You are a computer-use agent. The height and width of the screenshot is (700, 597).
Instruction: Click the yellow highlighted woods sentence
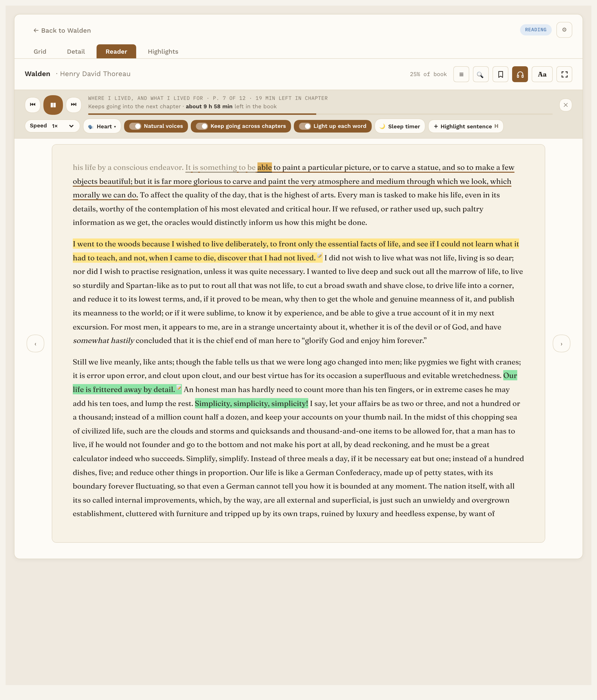click(296, 251)
